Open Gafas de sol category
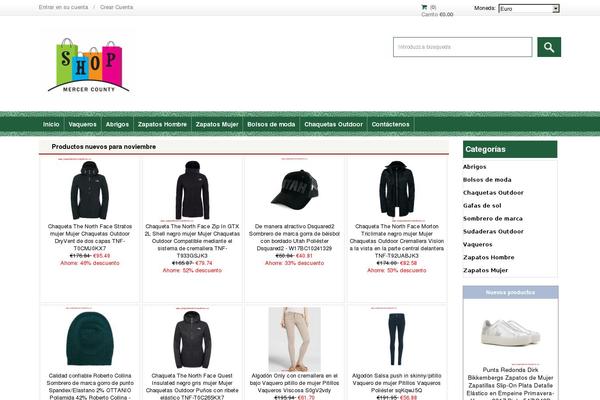The image size is (600, 400). [x=482, y=206]
